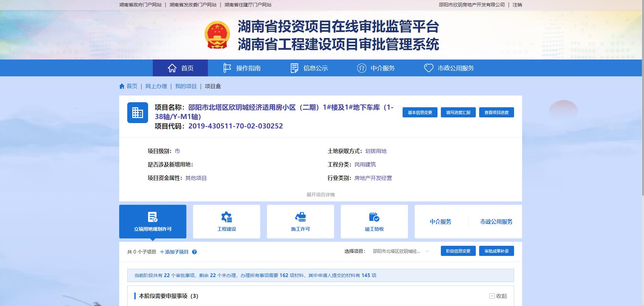Go to 网上办理 in breadcrumb
The height and width of the screenshot is (306, 644).
(156, 86)
